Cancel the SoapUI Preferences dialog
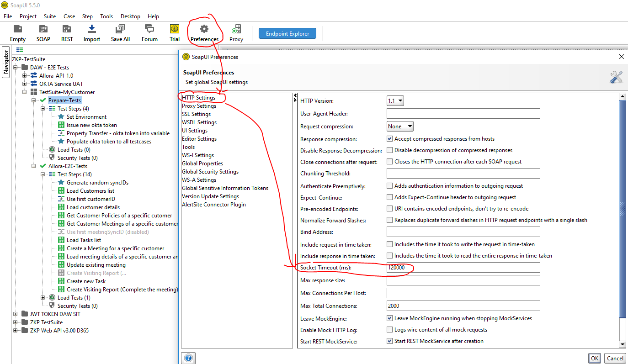This screenshot has height=364, width=628. coord(615,358)
